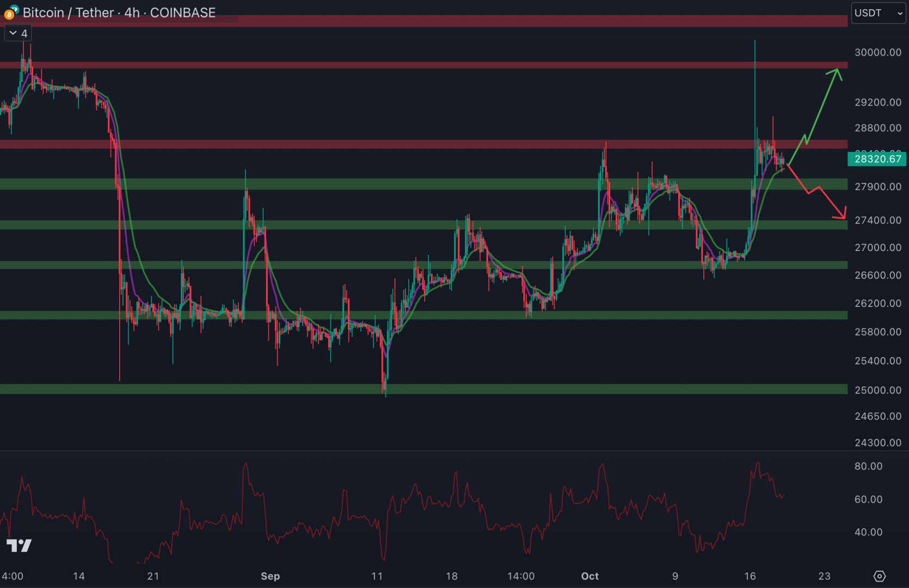Click the Oct label on time axis

coord(590,576)
